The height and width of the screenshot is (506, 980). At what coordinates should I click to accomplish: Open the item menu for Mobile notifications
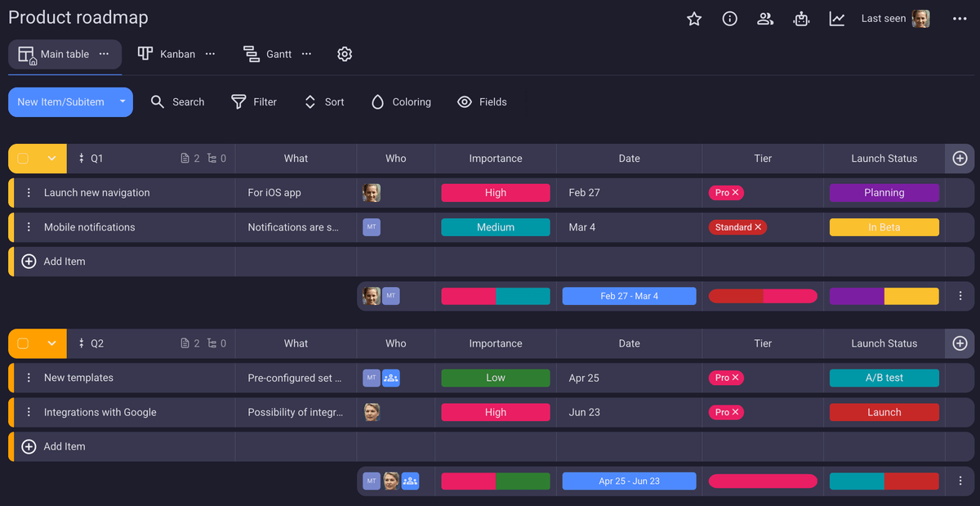tap(29, 226)
